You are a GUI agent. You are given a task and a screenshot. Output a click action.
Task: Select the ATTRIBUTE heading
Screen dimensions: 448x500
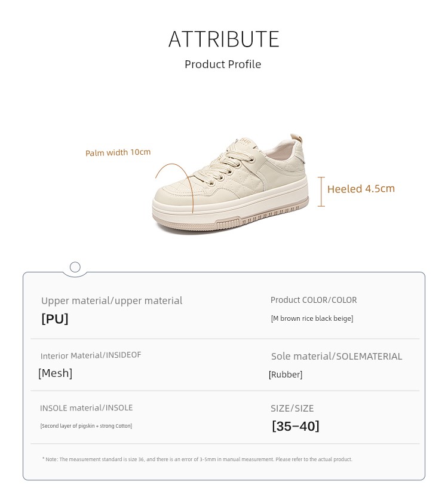[x=223, y=39]
